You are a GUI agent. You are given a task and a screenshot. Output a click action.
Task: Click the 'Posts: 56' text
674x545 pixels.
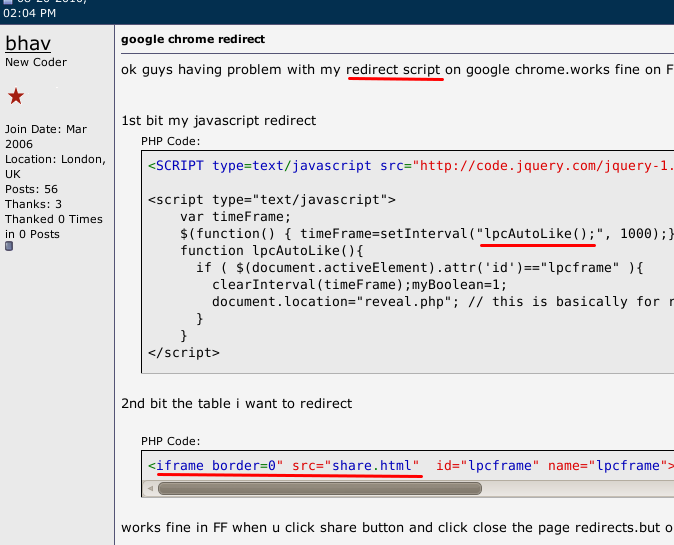click(31, 189)
